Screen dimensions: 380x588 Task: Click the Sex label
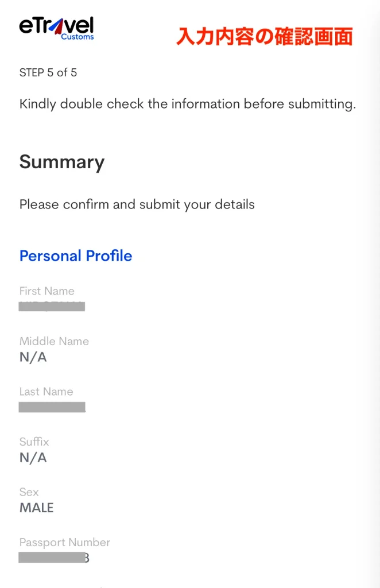(x=29, y=492)
